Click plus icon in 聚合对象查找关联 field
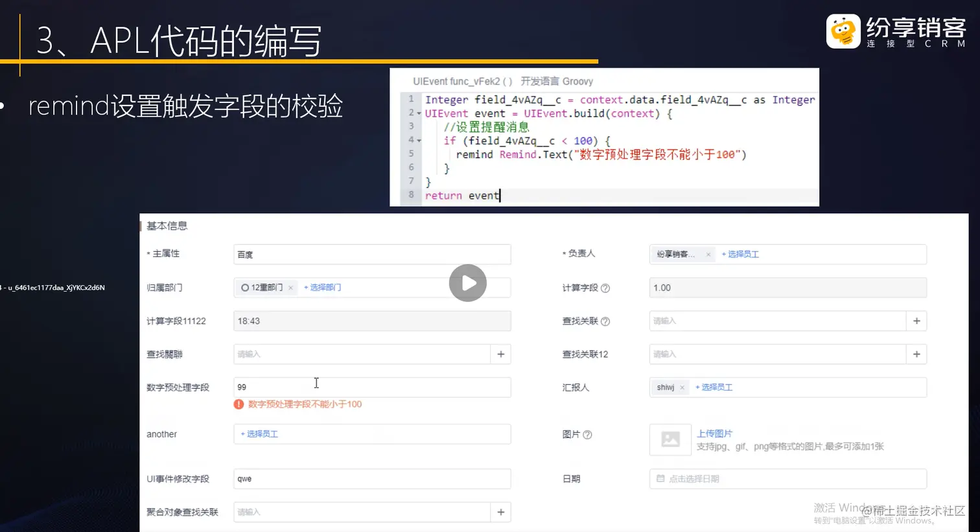 pyautogui.click(x=500, y=512)
